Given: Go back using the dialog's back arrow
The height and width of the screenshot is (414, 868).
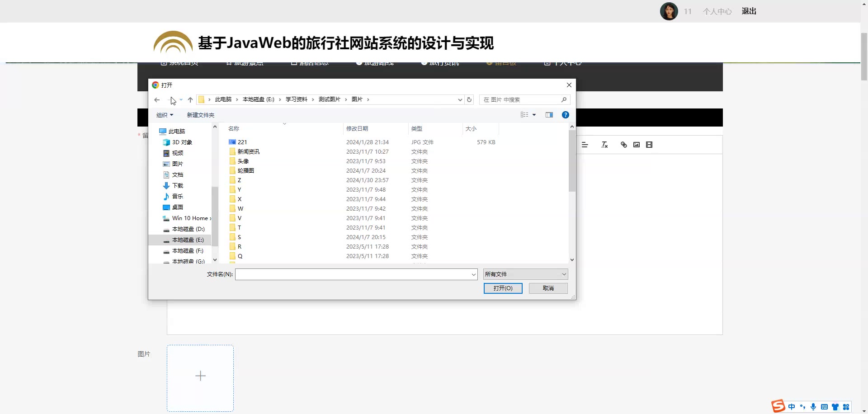Looking at the screenshot, I should click(157, 100).
